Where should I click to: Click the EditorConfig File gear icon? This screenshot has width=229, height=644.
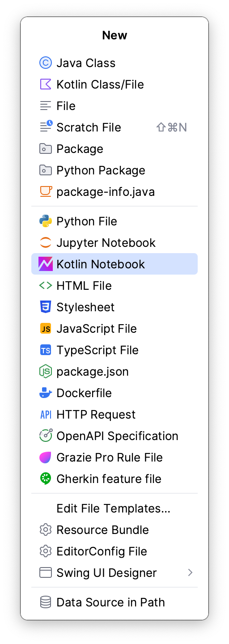pyautogui.click(x=46, y=551)
